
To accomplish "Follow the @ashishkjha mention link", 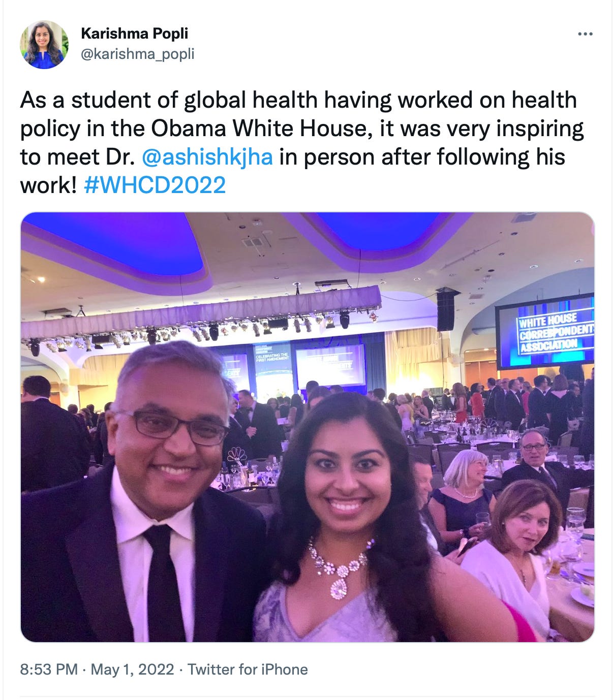I will (x=207, y=157).
